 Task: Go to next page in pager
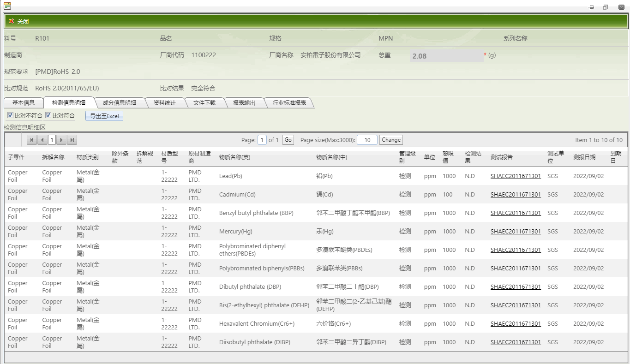(62, 140)
